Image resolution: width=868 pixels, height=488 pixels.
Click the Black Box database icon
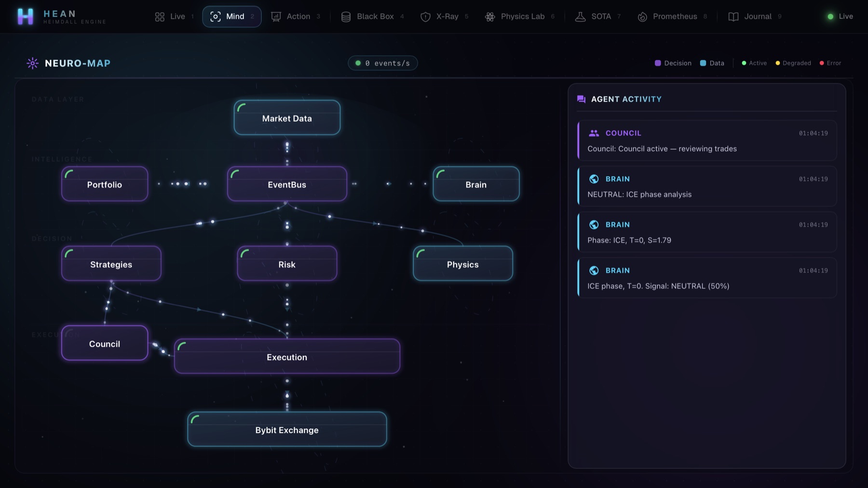(x=346, y=17)
